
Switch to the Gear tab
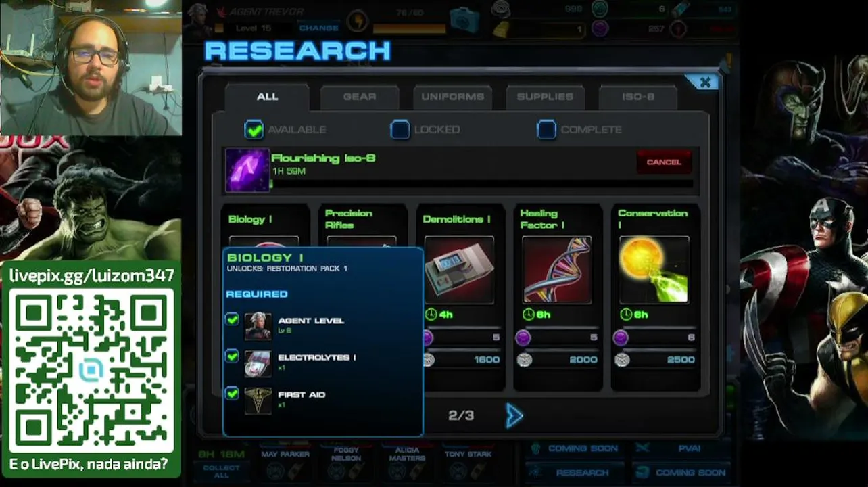[360, 97]
